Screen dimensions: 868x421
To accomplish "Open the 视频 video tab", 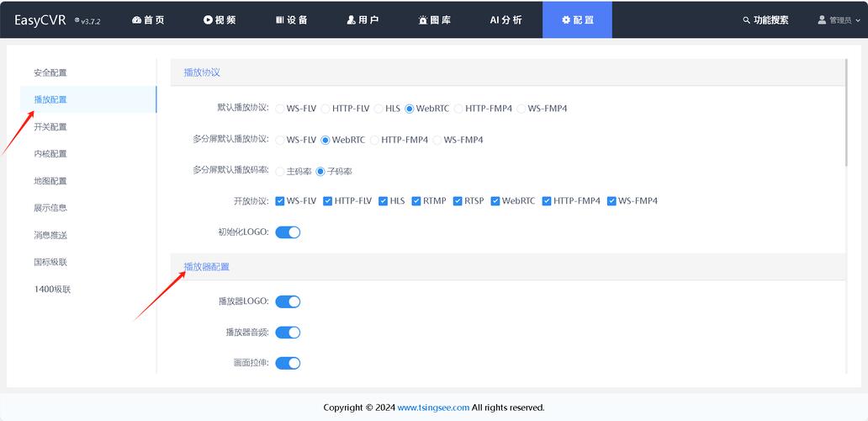I will tap(220, 20).
